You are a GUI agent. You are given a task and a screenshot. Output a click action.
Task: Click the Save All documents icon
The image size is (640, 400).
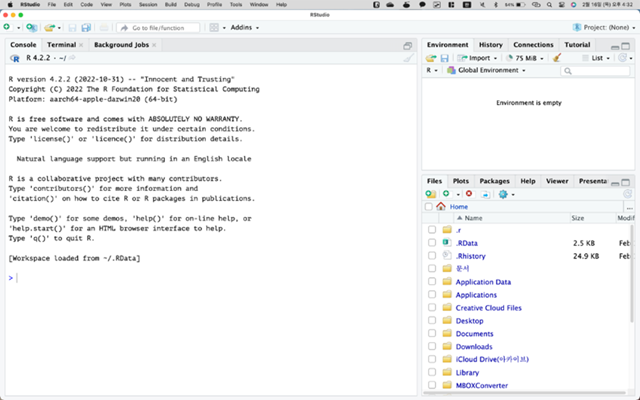coord(86,28)
